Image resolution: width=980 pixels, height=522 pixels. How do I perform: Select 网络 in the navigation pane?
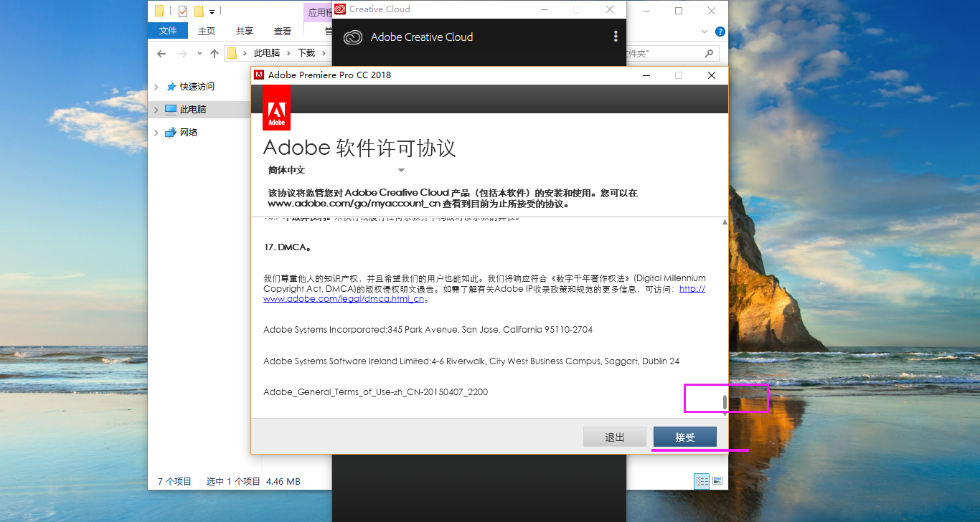(x=189, y=133)
